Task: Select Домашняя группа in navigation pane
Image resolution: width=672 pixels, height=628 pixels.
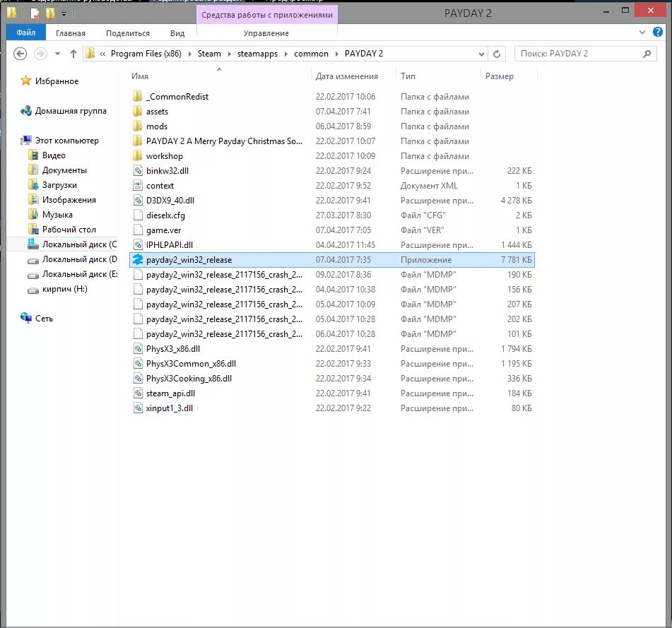Action: pos(70,110)
